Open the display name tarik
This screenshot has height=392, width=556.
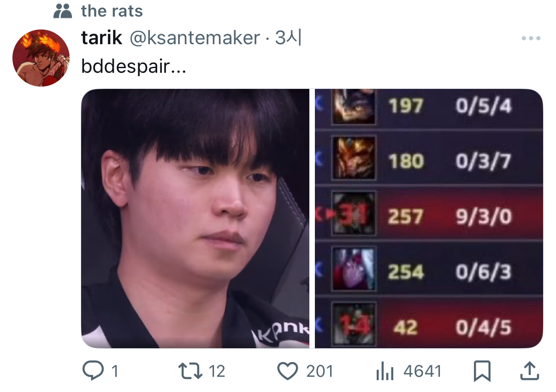click(x=102, y=38)
